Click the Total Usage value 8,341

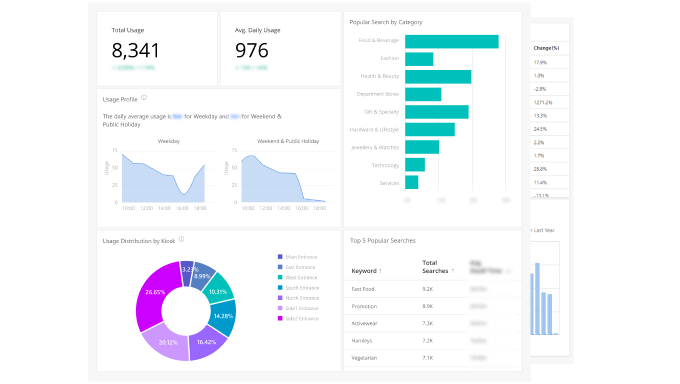[x=135, y=50]
